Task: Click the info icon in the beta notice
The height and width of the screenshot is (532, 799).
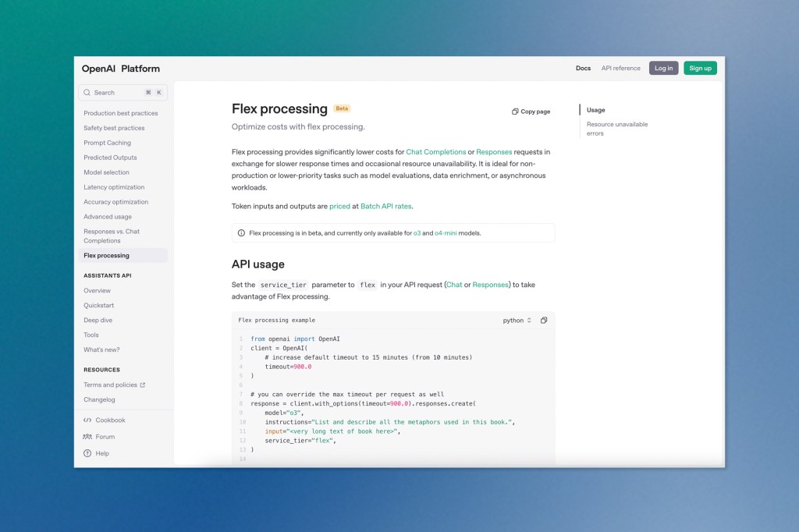Action: [241, 233]
